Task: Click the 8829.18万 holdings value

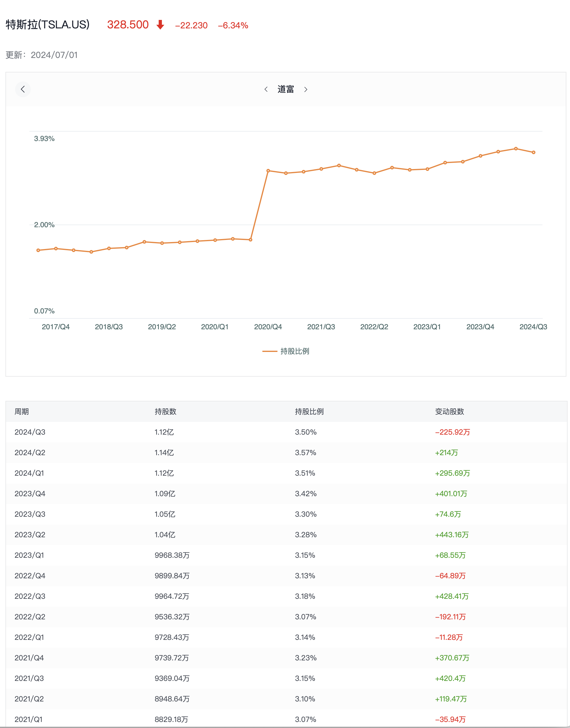Action: [x=172, y=720]
